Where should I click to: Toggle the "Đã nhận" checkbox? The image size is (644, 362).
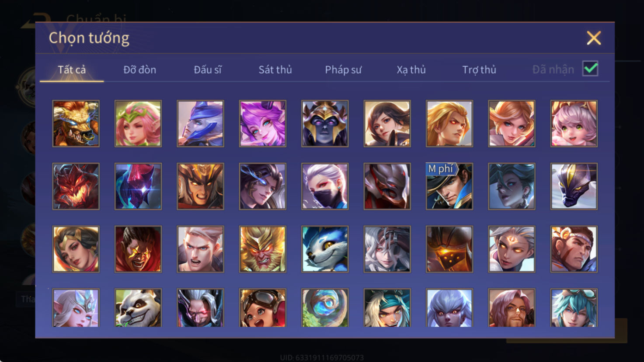(x=590, y=69)
